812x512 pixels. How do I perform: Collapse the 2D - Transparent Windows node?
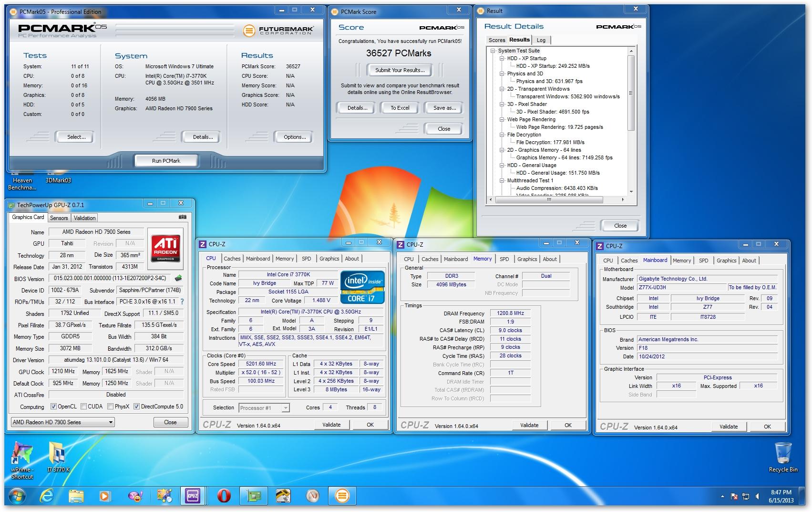(502, 89)
